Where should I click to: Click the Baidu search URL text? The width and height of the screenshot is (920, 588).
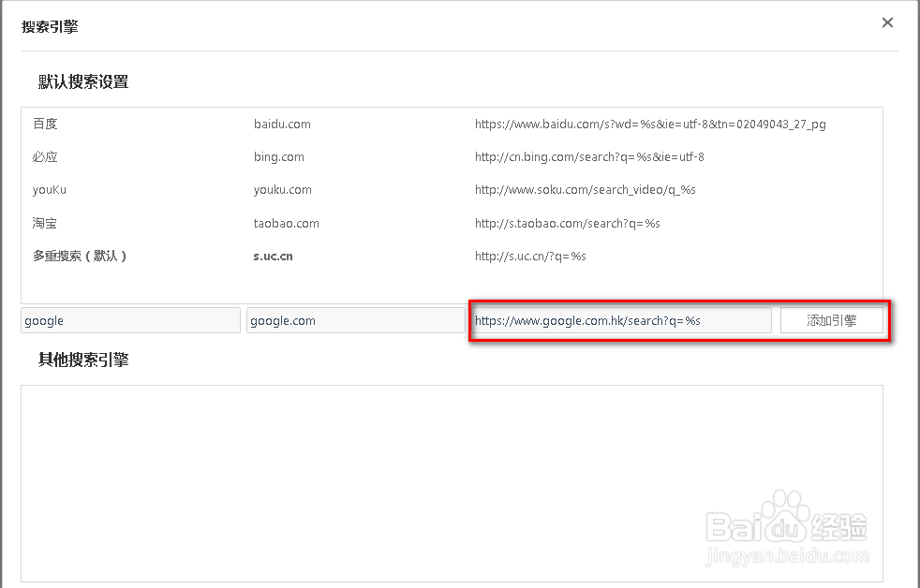point(650,125)
